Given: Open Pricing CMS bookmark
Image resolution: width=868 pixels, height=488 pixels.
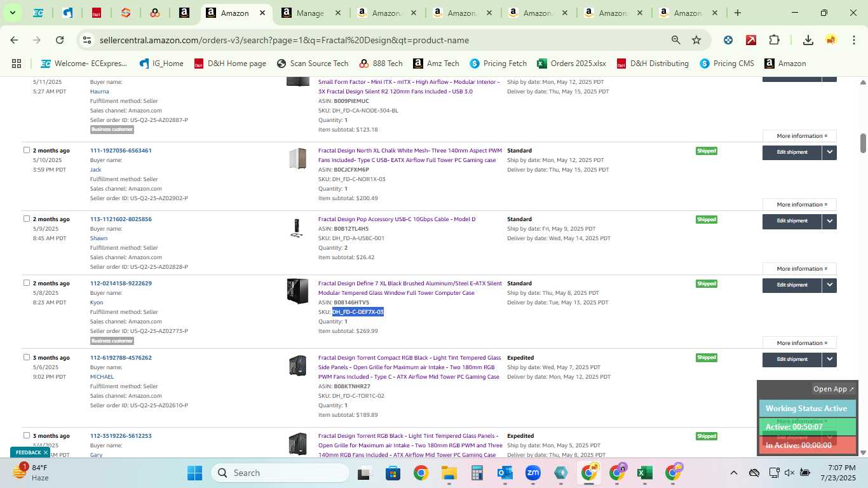Looking at the screenshot, I should [x=726, y=64].
